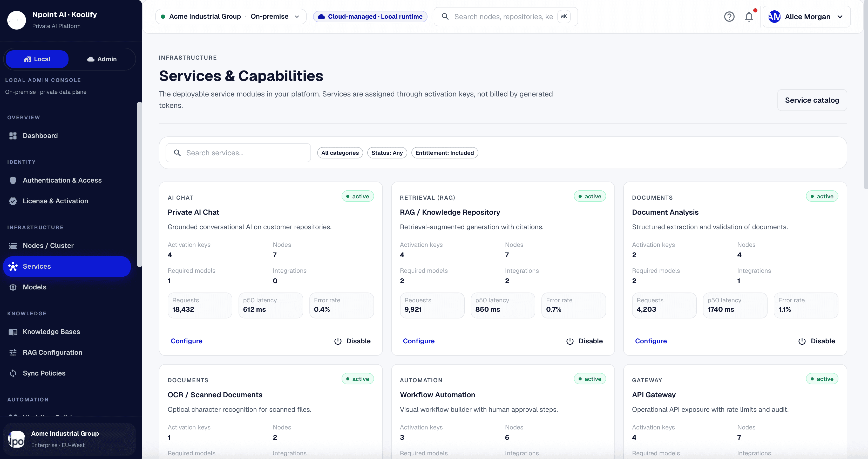
Task: Disable RAG / Knowledge Repository service
Action: click(585, 341)
